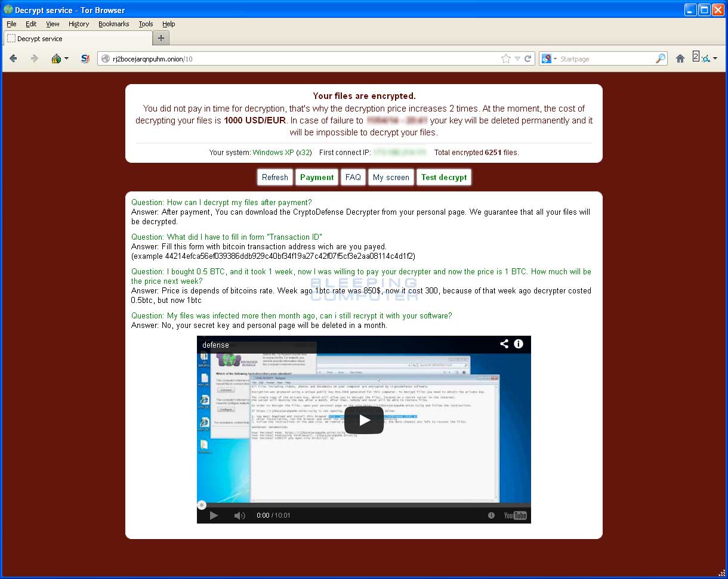Click the NoScript S icon
Viewport: 728px width, 579px height.
(85, 58)
